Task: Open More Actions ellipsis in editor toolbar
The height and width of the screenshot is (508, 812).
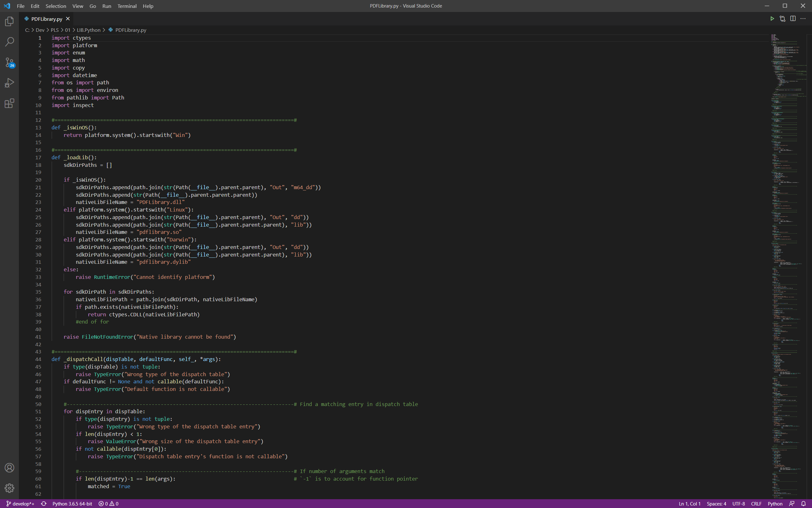Action: (x=803, y=19)
